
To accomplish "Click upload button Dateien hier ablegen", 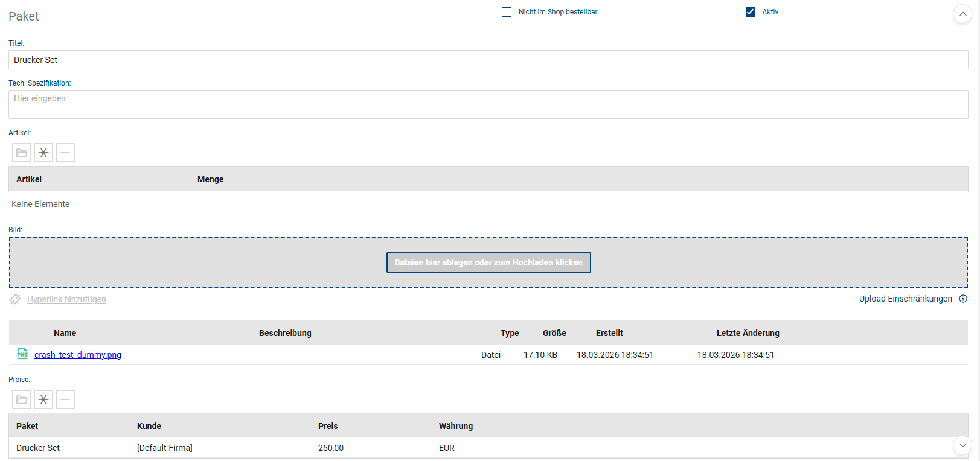I will pos(488,262).
